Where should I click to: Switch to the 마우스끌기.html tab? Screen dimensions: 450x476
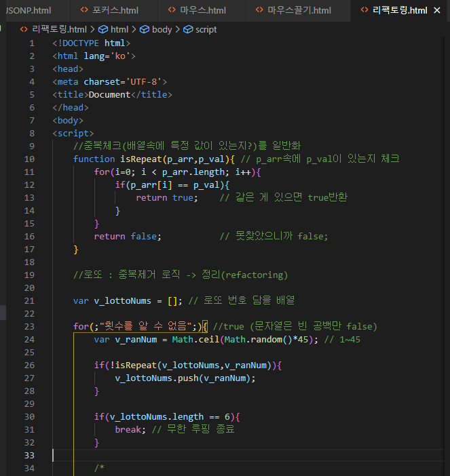(x=299, y=11)
